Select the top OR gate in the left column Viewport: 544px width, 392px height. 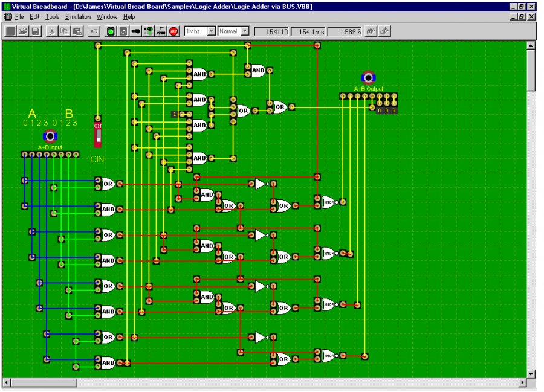(108, 184)
